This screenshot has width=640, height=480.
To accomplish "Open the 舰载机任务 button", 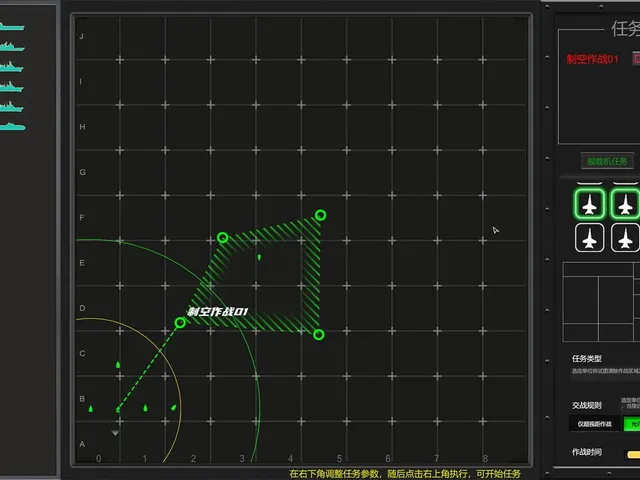I will pos(607,161).
